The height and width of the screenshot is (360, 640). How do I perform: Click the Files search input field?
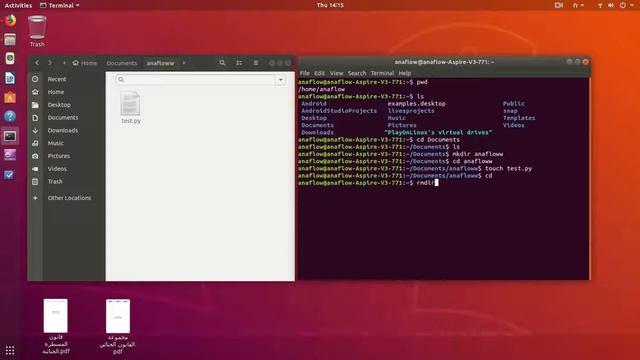196,80
